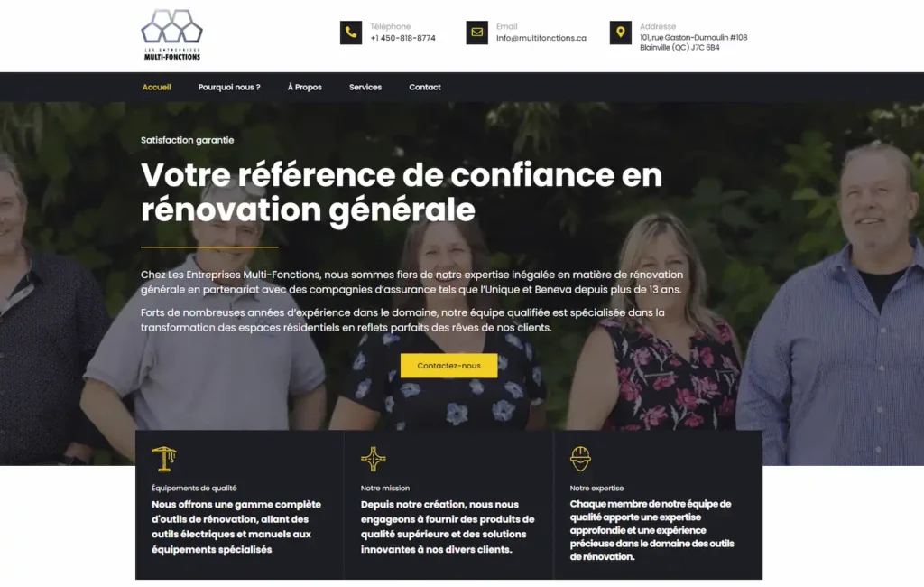Open the Pourquoi nous ? menu item
The image size is (924, 587).
coord(229,87)
